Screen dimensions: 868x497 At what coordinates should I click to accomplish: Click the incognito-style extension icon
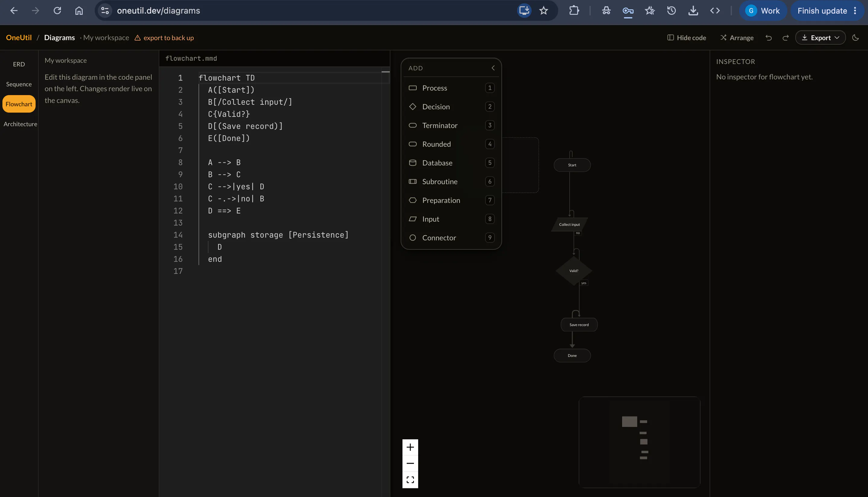tap(606, 11)
